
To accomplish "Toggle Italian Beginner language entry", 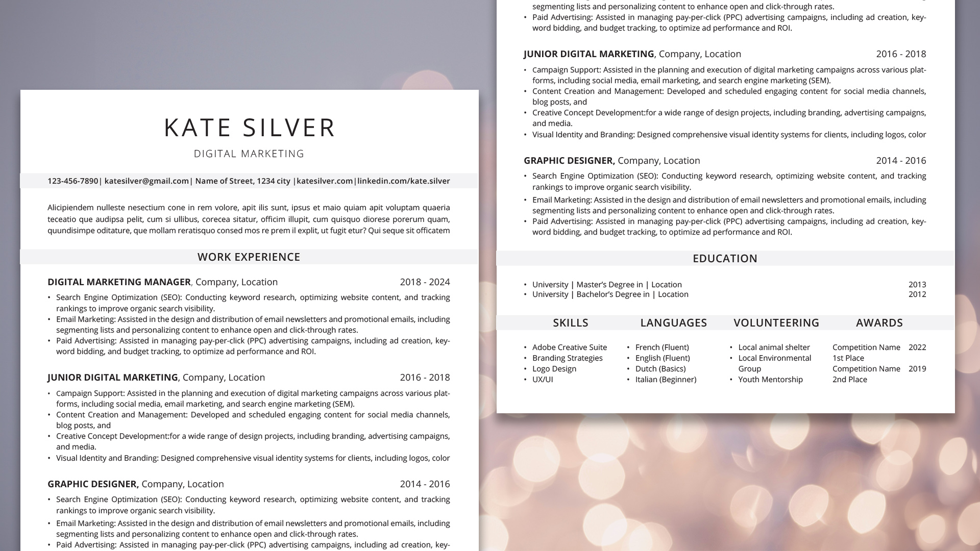I will 665,380.
